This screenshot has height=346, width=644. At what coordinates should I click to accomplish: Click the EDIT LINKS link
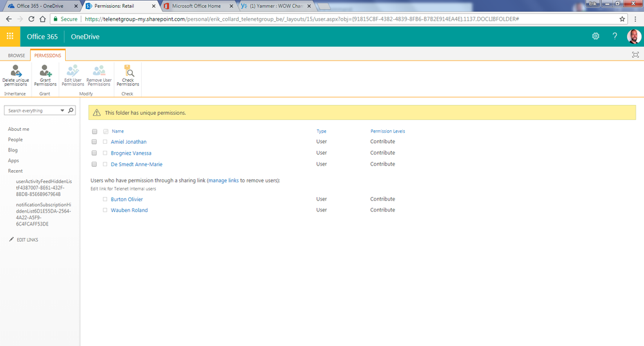[27, 240]
